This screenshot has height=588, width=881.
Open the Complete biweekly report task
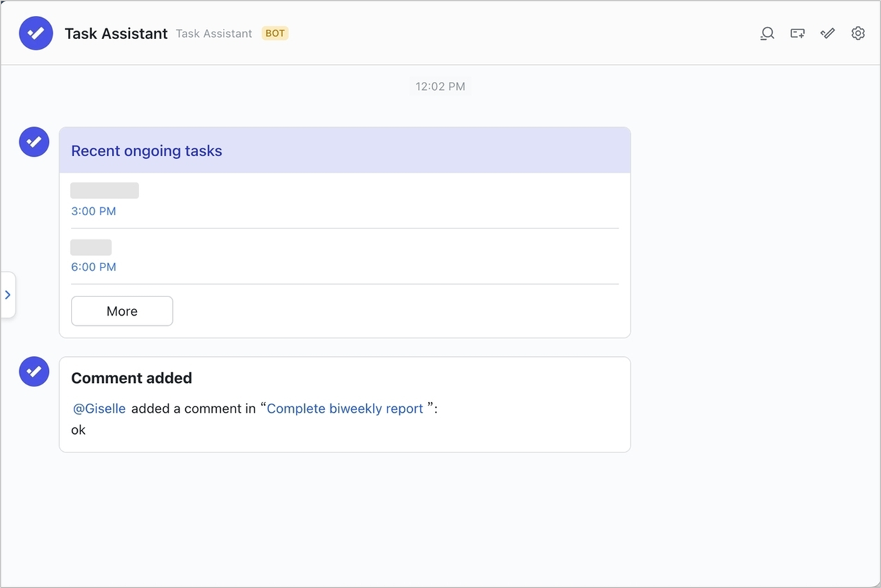coord(345,408)
